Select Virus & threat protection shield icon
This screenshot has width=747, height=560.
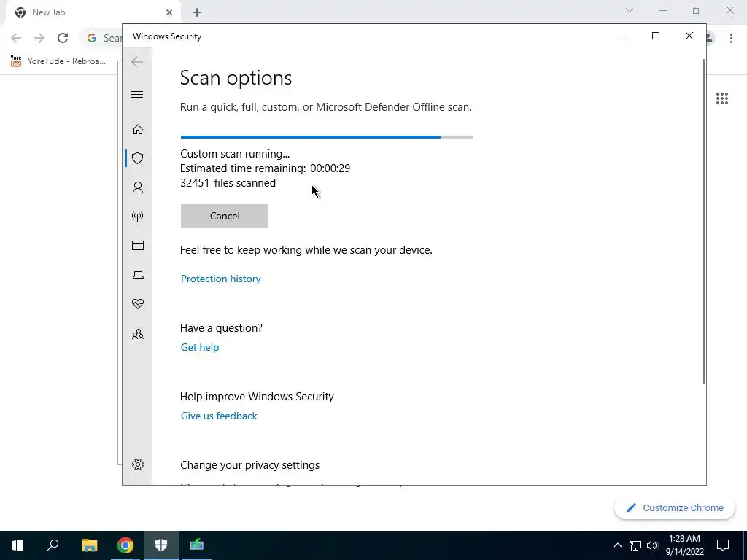click(x=138, y=158)
